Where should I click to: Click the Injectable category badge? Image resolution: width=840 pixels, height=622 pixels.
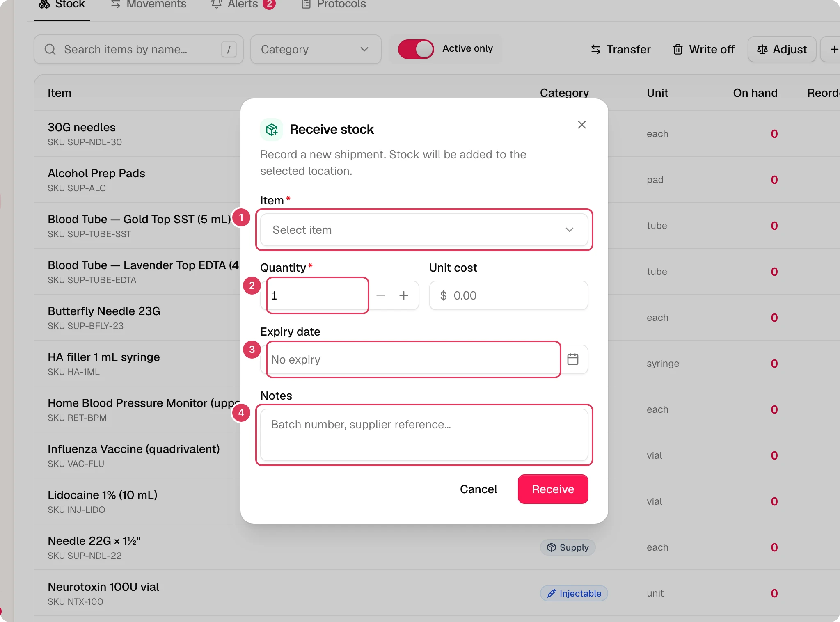574,593
